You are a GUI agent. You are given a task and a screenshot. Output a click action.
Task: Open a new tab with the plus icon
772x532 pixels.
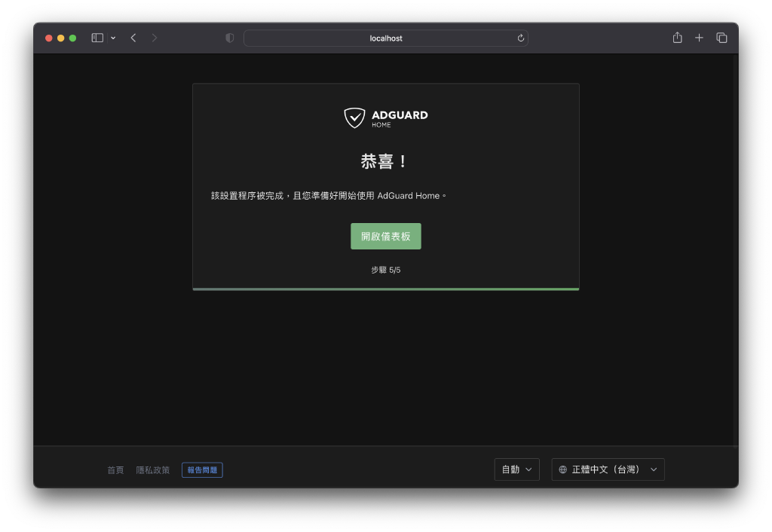click(699, 37)
